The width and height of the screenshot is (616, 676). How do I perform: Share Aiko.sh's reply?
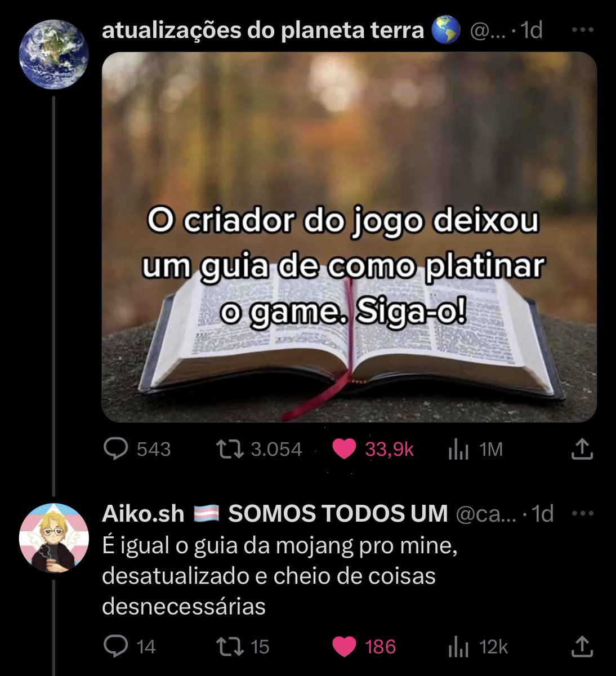(582, 646)
